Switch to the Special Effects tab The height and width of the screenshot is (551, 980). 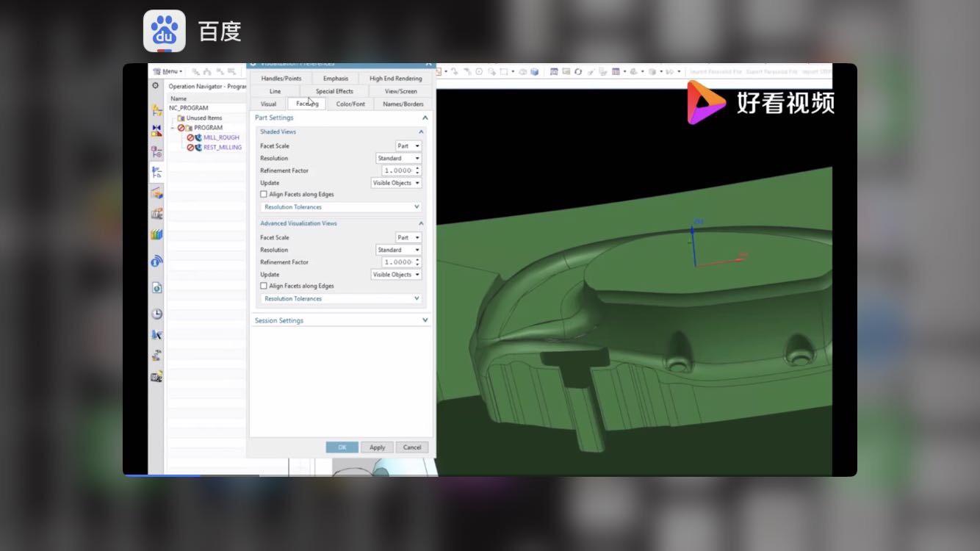(x=334, y=92)
